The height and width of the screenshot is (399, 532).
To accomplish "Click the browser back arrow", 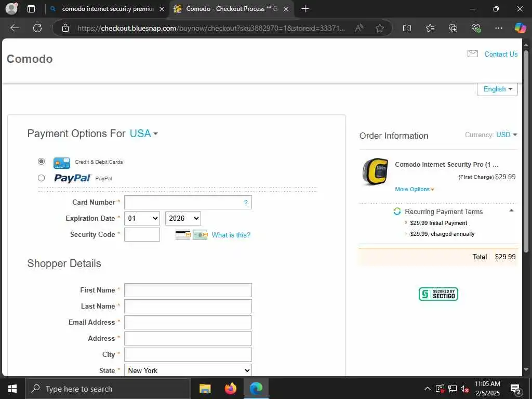I will (x=15, y=28).
